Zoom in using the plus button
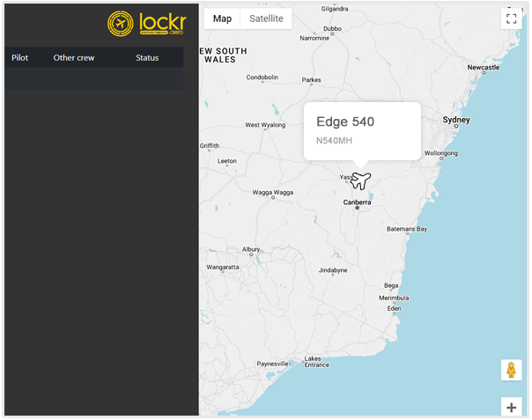 511,407
